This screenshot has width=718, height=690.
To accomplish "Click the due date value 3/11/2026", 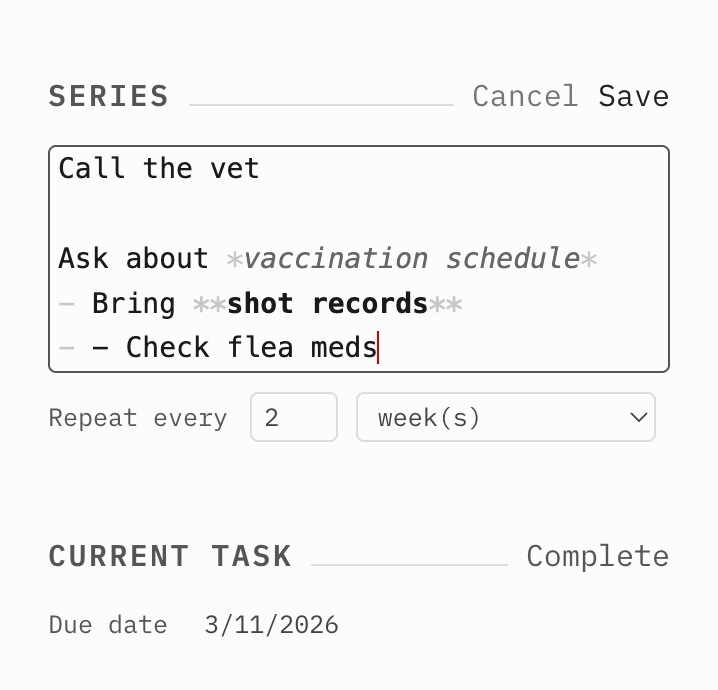I will (271, 626).
